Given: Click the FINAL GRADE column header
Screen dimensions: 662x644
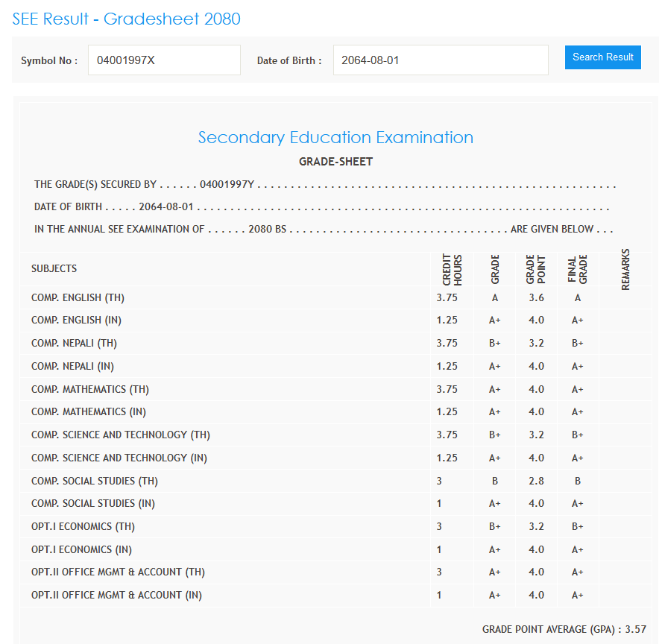Looking at the screenshot, I should pos(578,269).
